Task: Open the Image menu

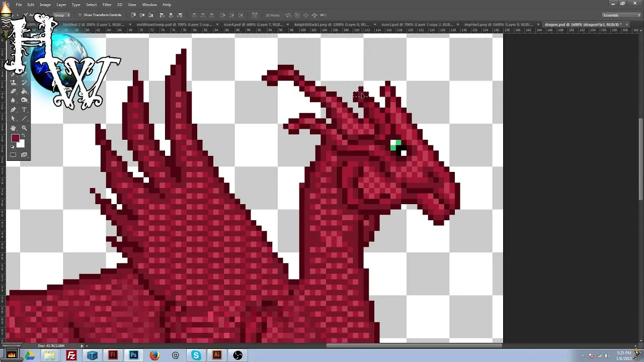Action: 45,5
